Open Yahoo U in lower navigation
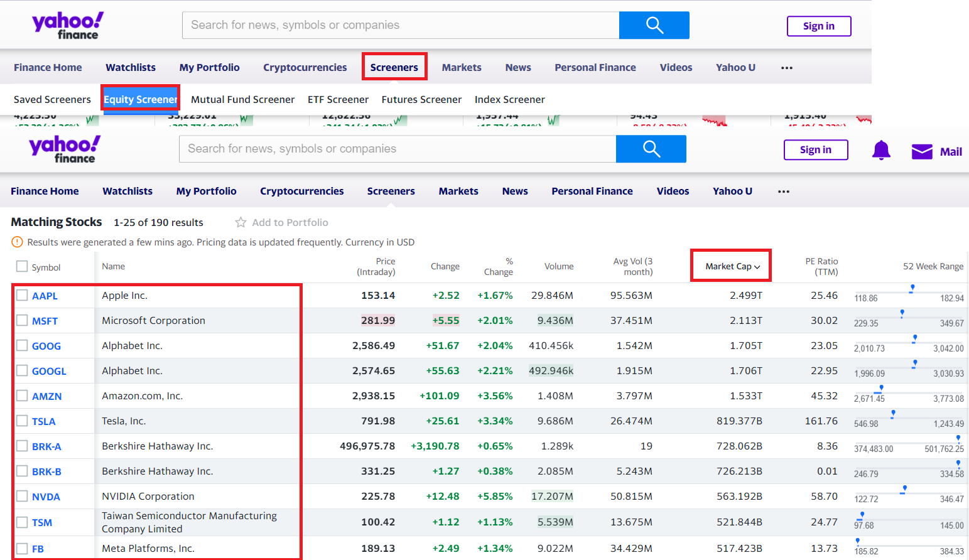969x560 pixels. pyautogui.click(x=732, y=191)
